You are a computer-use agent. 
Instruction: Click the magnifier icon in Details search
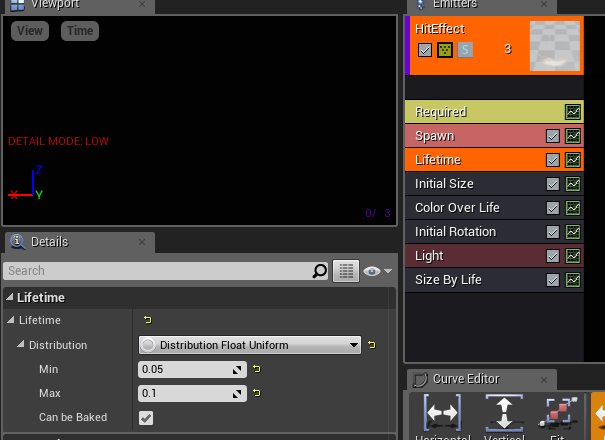click(x=319, y=271)
